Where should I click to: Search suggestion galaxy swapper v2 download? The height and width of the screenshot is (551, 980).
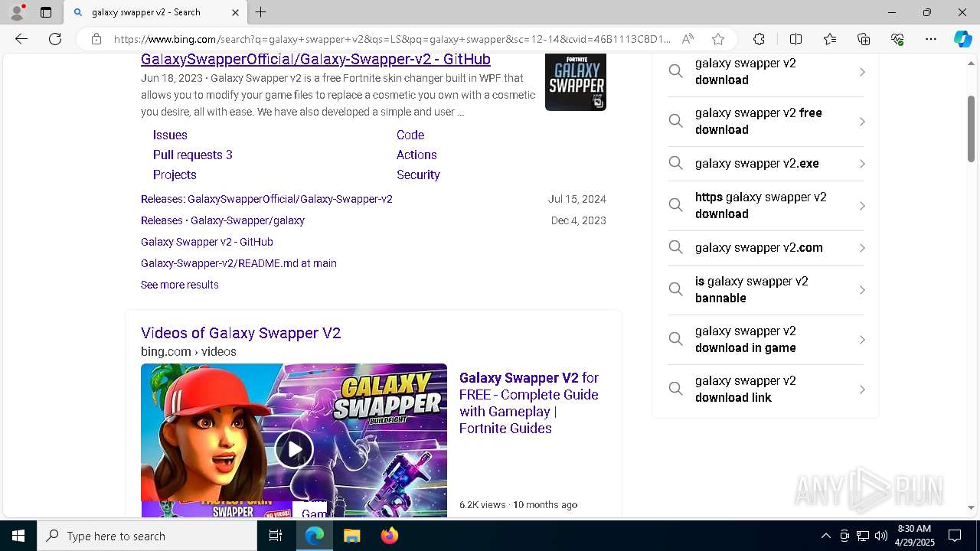[x=766, y=72]
